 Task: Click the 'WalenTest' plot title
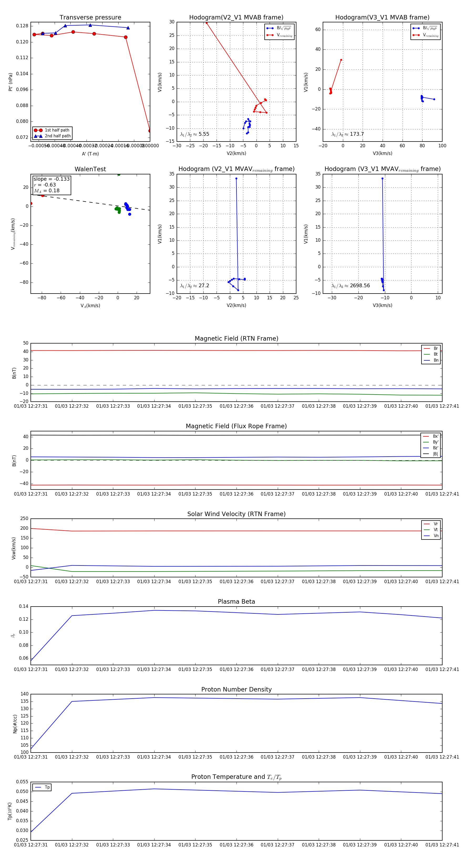point(90,169)
